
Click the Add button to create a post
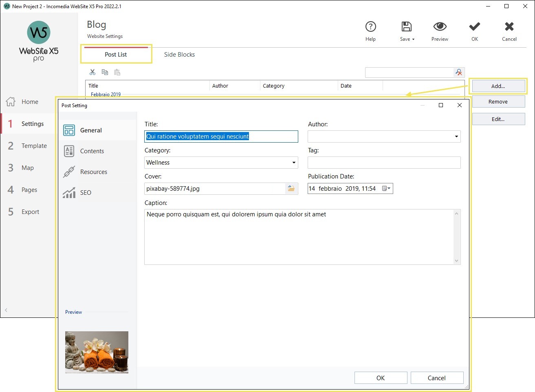click(498, 86)
